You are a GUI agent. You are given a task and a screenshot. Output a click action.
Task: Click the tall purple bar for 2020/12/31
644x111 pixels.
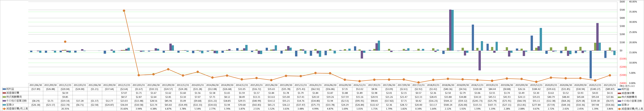coord(597,37)
